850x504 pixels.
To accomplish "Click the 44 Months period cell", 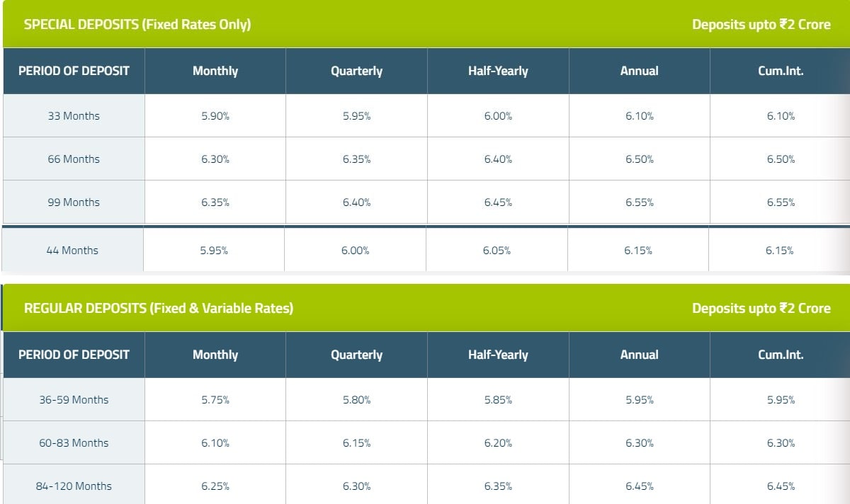I will 72,251.
